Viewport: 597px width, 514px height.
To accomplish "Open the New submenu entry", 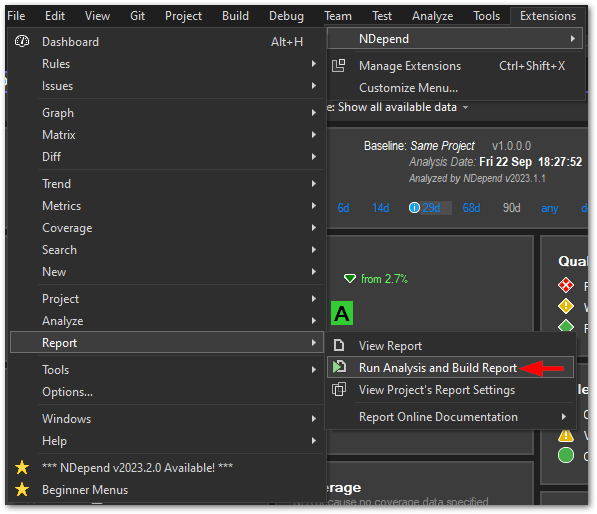I will [167, 271].
